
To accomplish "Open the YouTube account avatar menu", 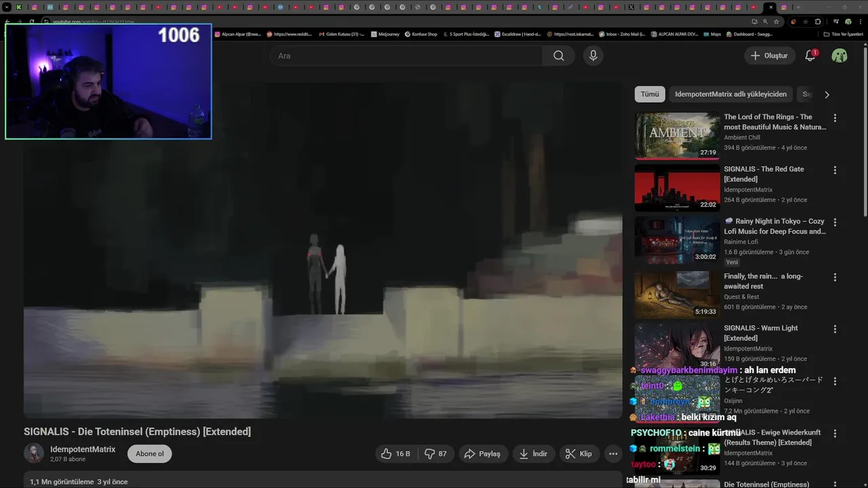I will coord(840,56).
